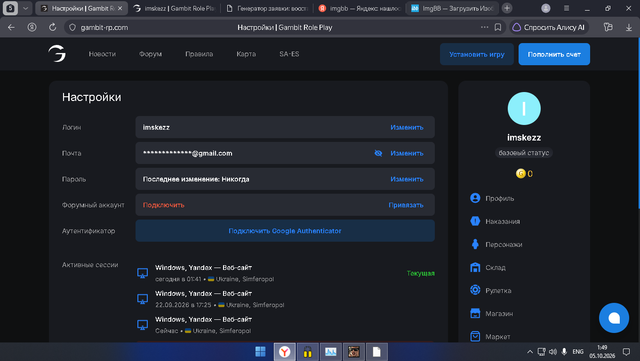Go to Новости in the top menu
This screenshot has width=640, height=361.
[x=102, y=54]
